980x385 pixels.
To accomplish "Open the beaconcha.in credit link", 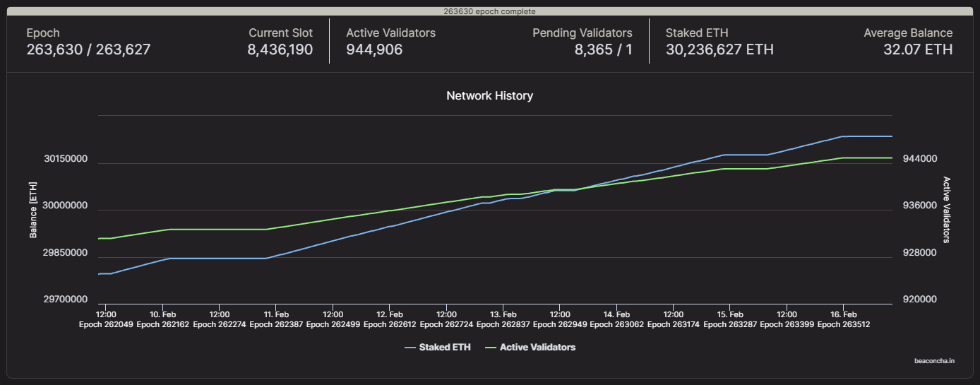I will 934,360.
